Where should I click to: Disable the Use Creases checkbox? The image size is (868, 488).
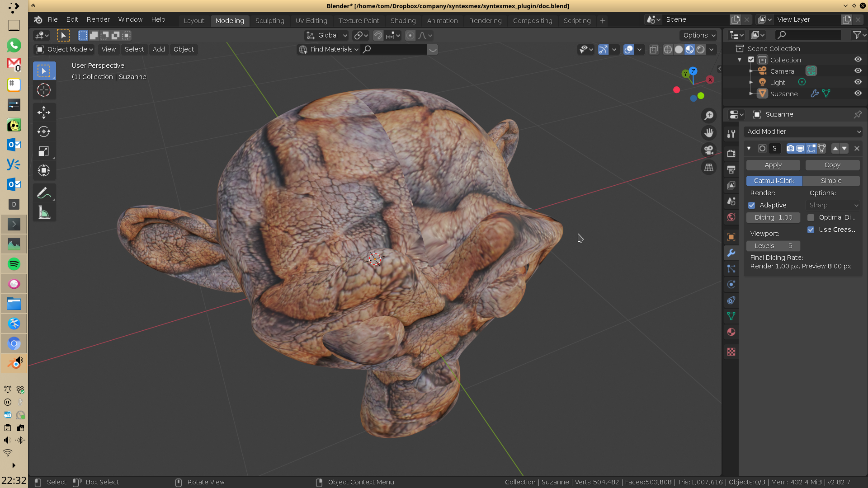(811, 230)
